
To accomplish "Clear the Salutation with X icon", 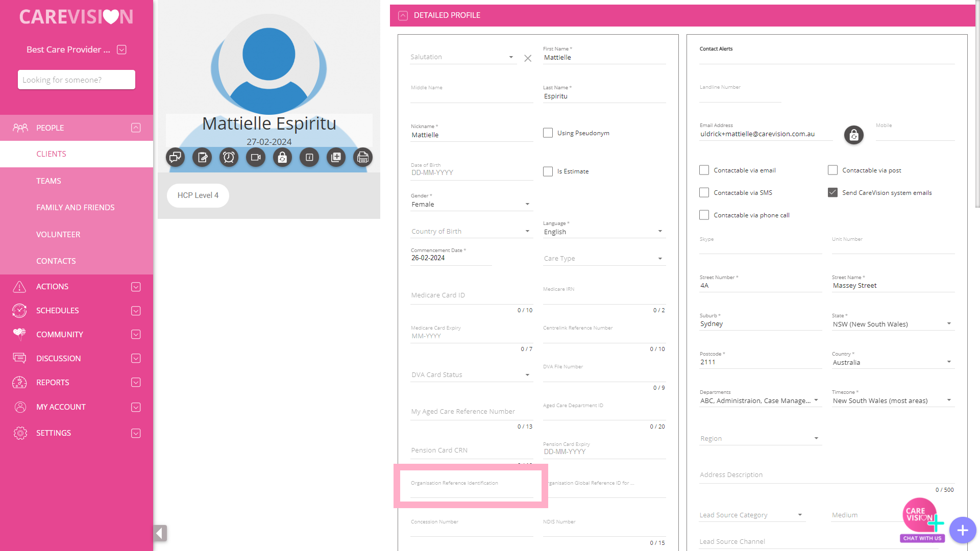I will coord(528,58).
